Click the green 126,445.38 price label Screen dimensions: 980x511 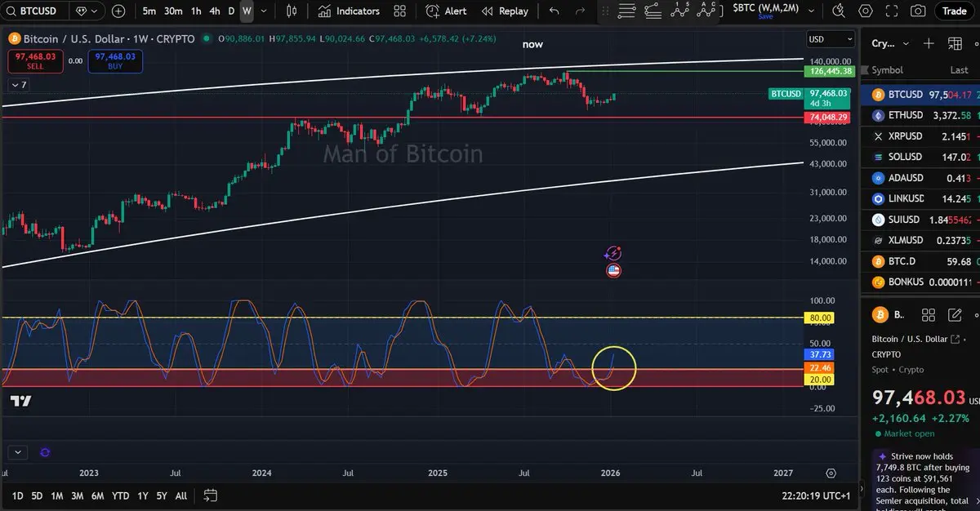coord(830,72)
